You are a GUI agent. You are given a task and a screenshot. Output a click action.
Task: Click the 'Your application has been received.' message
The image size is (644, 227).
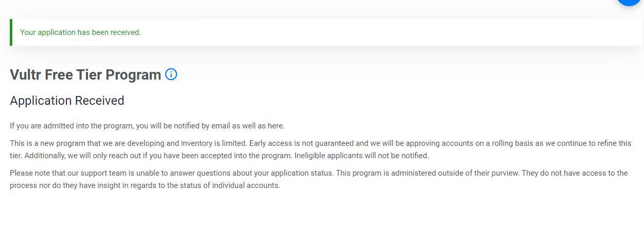coord(80,32)
